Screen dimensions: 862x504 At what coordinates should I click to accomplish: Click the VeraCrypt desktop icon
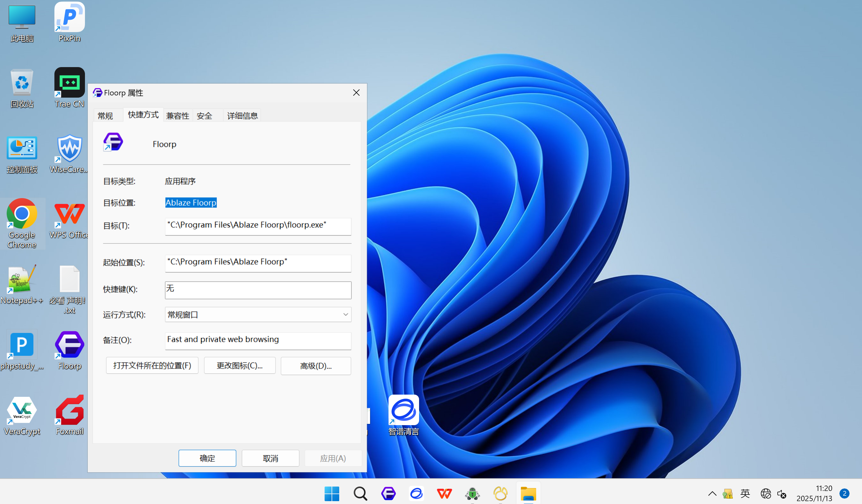[22, 410]
